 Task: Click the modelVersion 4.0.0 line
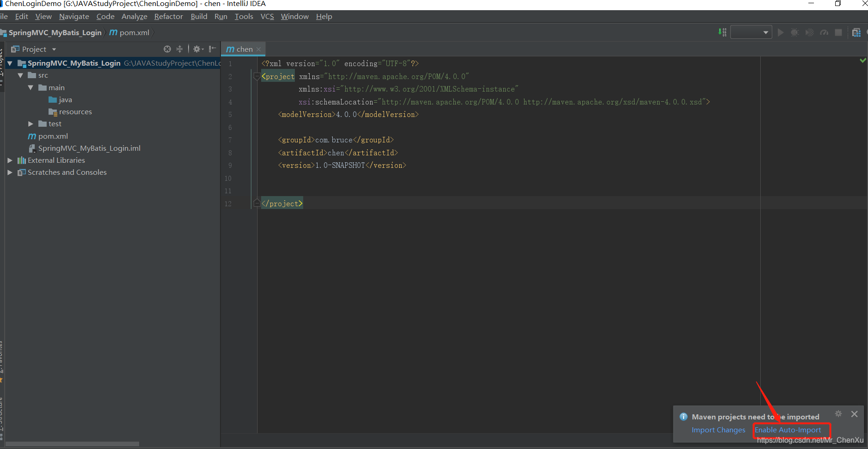(348, 115)
